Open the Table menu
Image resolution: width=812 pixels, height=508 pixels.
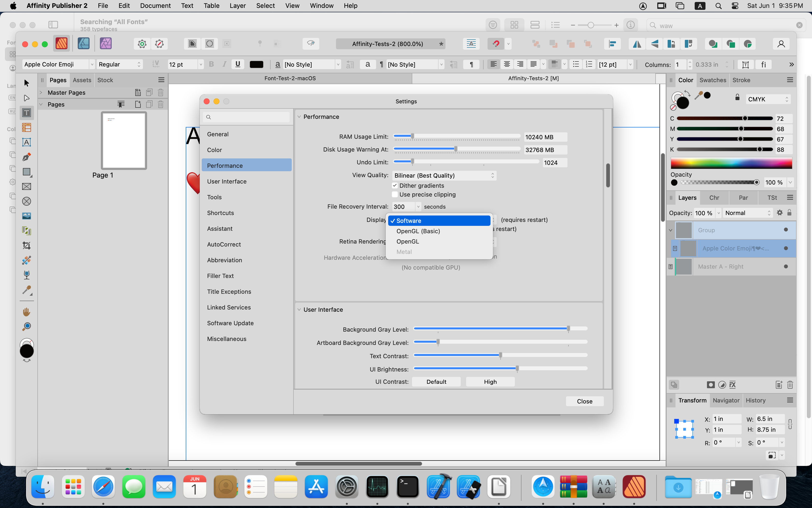(x=211, y=6)
